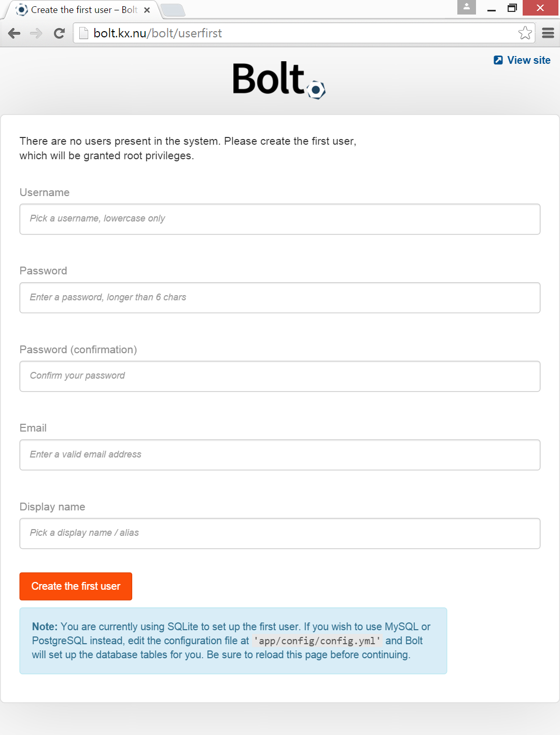Click the Create the first user button
This screenshot has width=560, height=735.
tap(76, 586)
